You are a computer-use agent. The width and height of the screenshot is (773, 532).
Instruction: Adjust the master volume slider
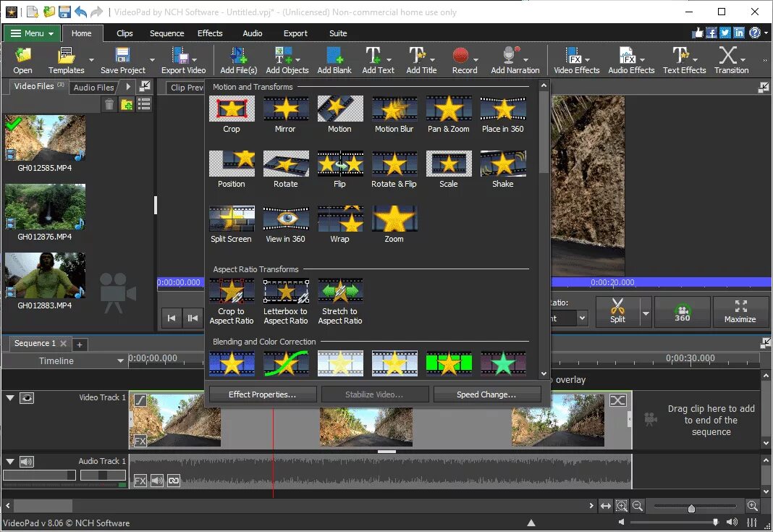point(715,522)
